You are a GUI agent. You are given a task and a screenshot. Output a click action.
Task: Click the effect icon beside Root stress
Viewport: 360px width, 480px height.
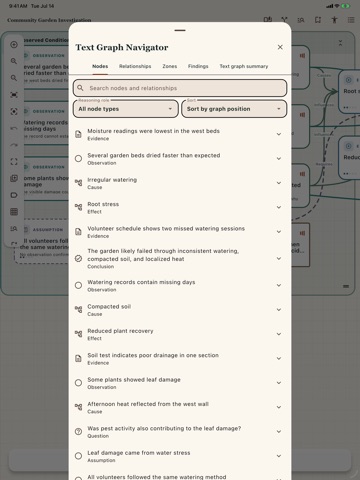pyautogui.click(x=78, y=207)
